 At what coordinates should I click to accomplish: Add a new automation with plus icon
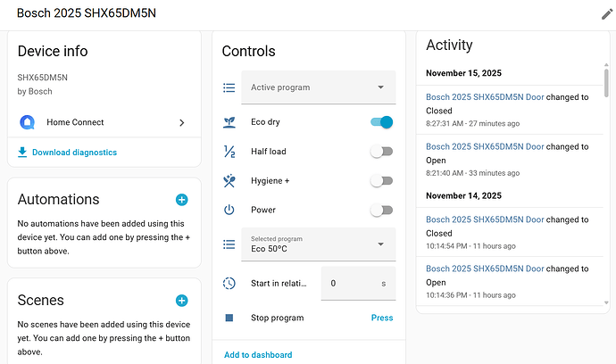pos(181,200)
